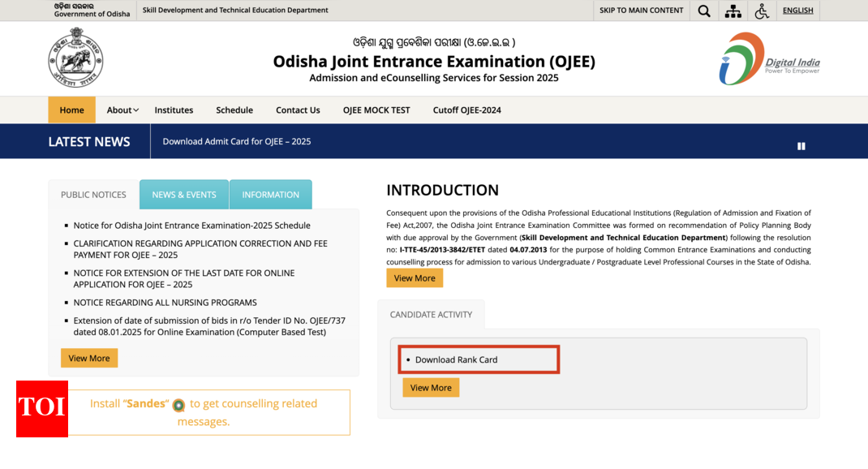Switch to the Information tab
Image resolution: width=868 pixels, height=469 pixels.
click(270, 195)
